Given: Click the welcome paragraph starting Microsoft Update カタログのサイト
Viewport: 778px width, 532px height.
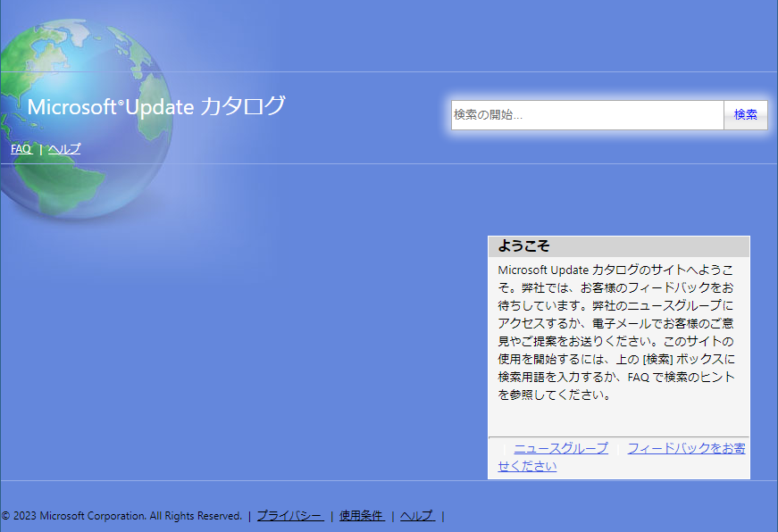Looking at the screenshot, I should click(615, 332).
